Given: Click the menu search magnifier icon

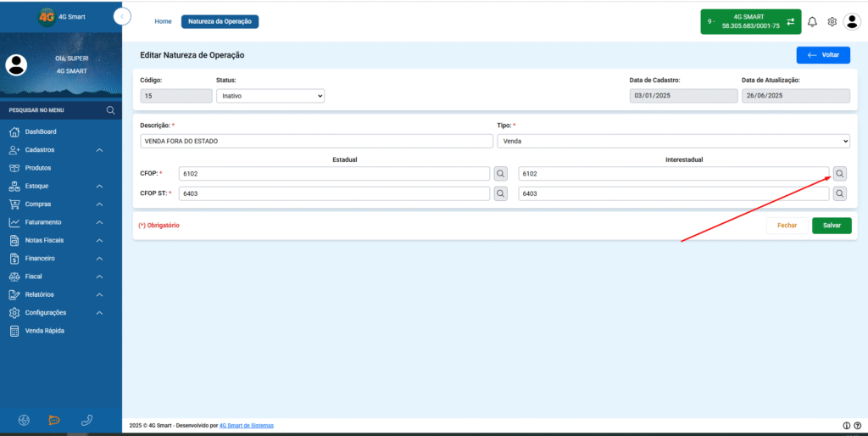Looking at the screenshot, I should coord(111,110).
